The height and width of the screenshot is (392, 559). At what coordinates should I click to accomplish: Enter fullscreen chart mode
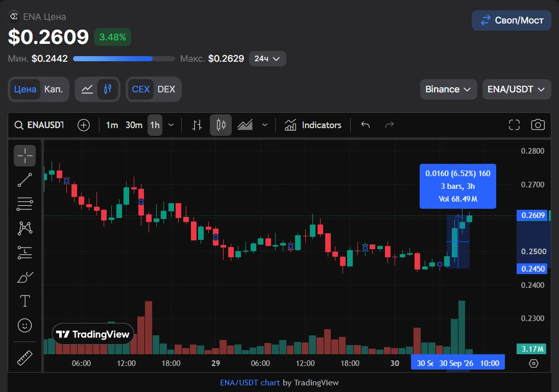click(x=514, y=125)
